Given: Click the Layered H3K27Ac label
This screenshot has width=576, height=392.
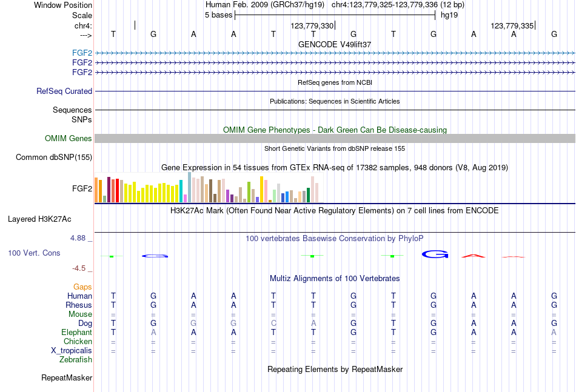Looking at the screenshot, I should coord(39,219).
